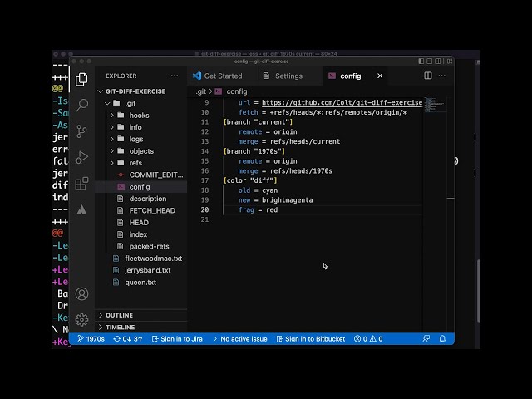The height and width of the screenshot is (399, 532).
Task: Open the Explorer view in activity bar
Action: (x=81, y=80)
